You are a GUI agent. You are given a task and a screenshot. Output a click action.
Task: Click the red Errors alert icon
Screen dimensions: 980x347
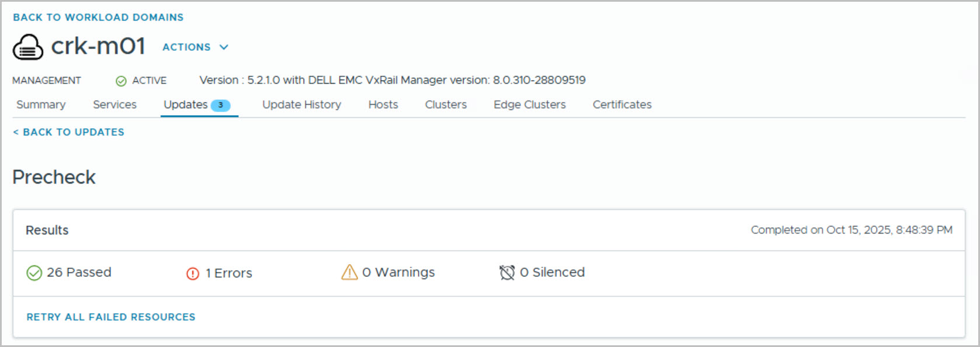[x=193, y=273]
